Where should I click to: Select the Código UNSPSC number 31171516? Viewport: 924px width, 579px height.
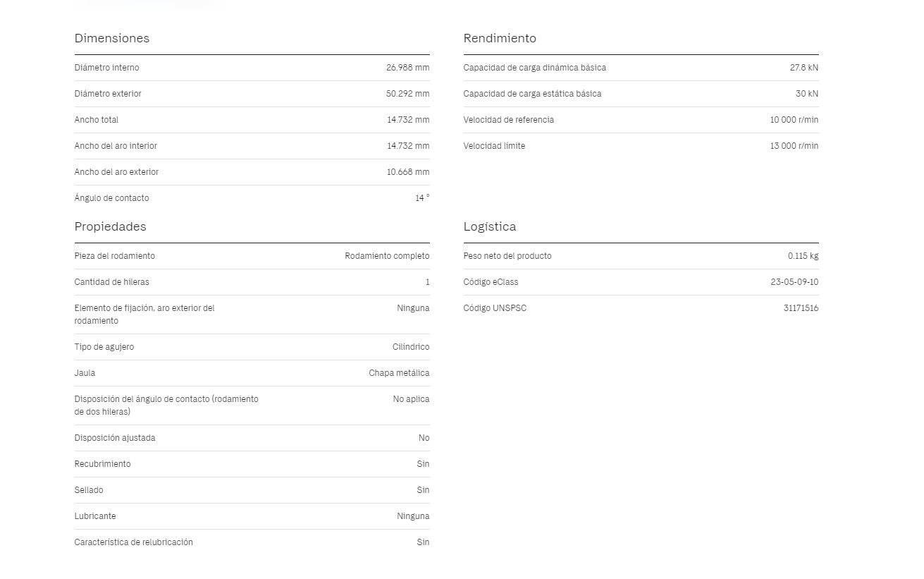tap(801, 308)
